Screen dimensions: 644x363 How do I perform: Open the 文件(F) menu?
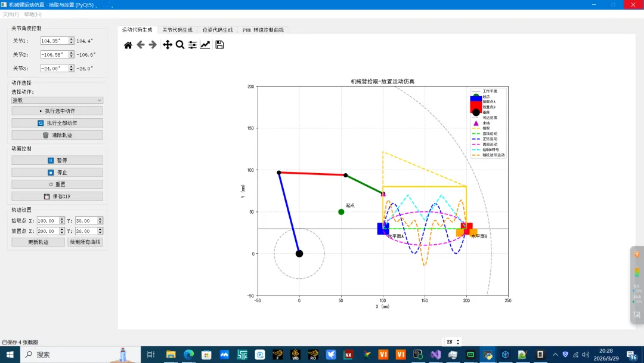[x=11, y=14]
